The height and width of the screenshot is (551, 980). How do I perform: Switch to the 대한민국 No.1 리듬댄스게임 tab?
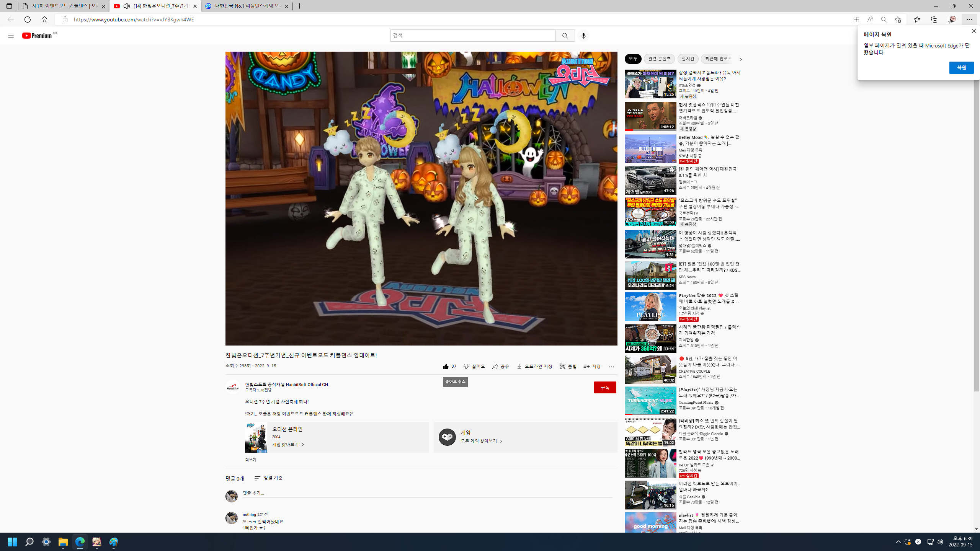pyautogui.click(x=247, y=6)
